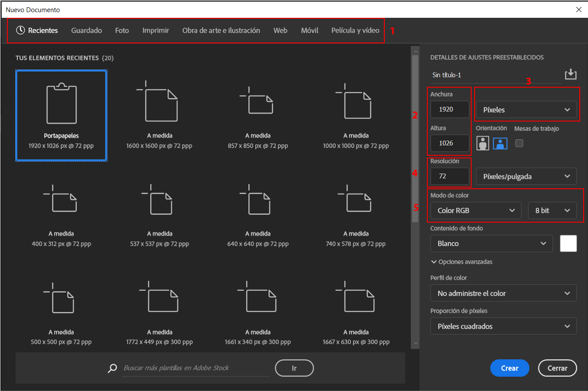The width and height of the screenshot is (588, 391).
Task: Click the Crear button
Action: [510, 368]
